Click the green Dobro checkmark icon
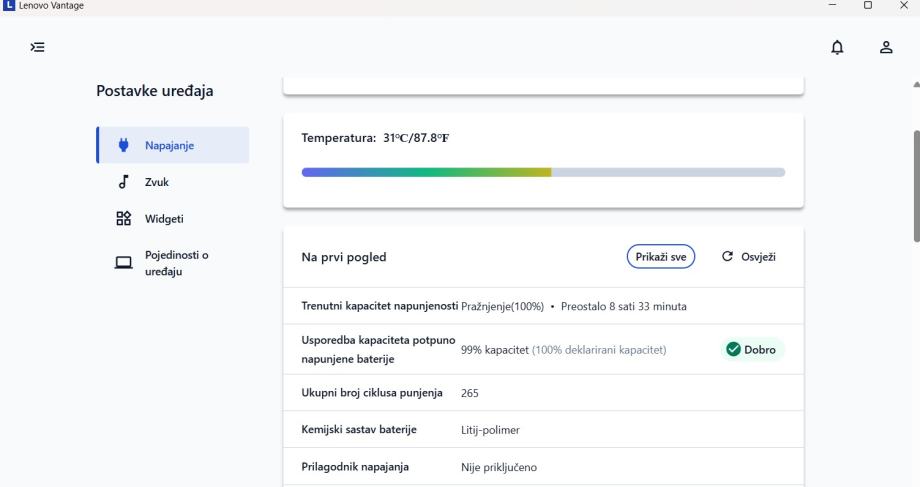The image size is (920, 487). coord(733,349)
